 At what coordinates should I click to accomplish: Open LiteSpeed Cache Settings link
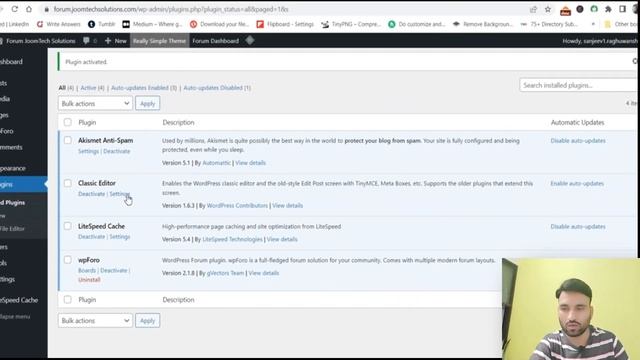[x=120, y=237]
